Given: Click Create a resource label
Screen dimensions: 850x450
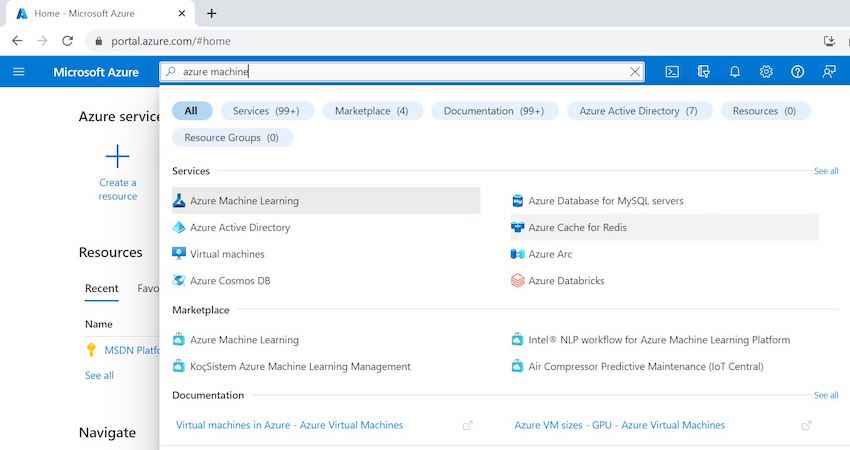Looking at the screenshot, I should point(118,189).
